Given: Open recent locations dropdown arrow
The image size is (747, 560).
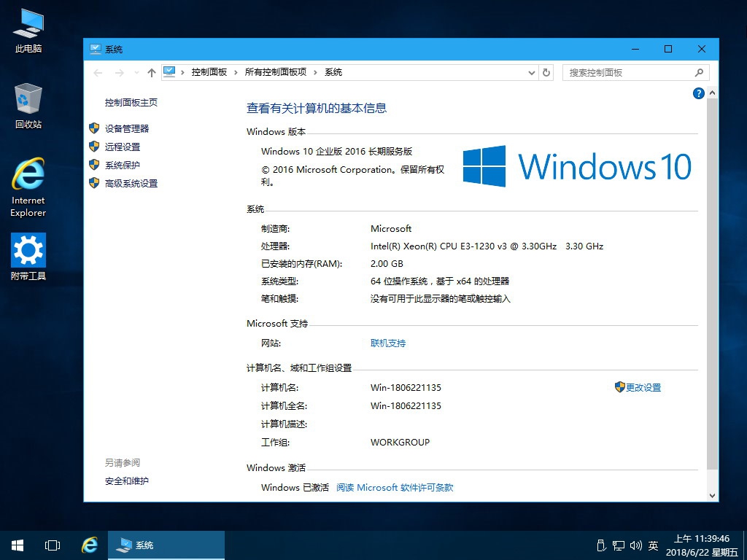Looking at the screenshot, I should (x=136, y=72).
